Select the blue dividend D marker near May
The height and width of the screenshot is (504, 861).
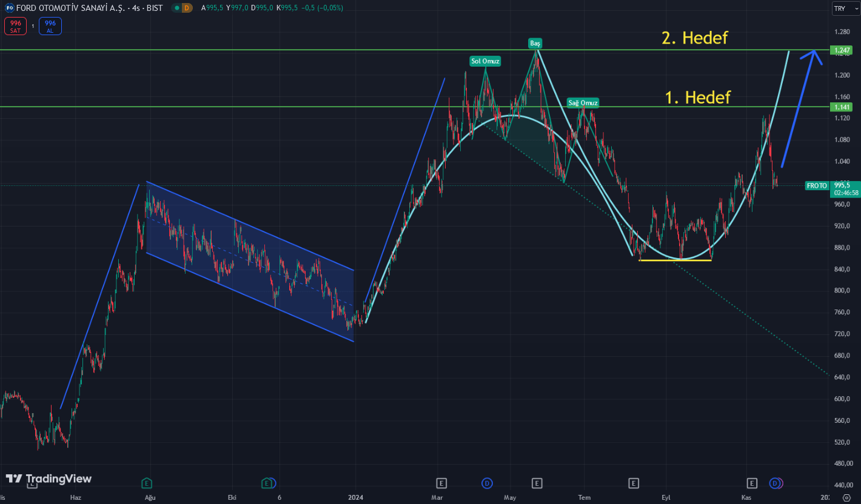point(487,483)
